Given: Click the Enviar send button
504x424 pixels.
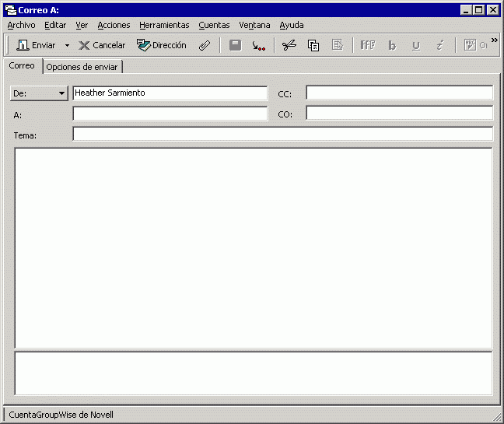Looking at the screenshot, I should coord(36,45).
